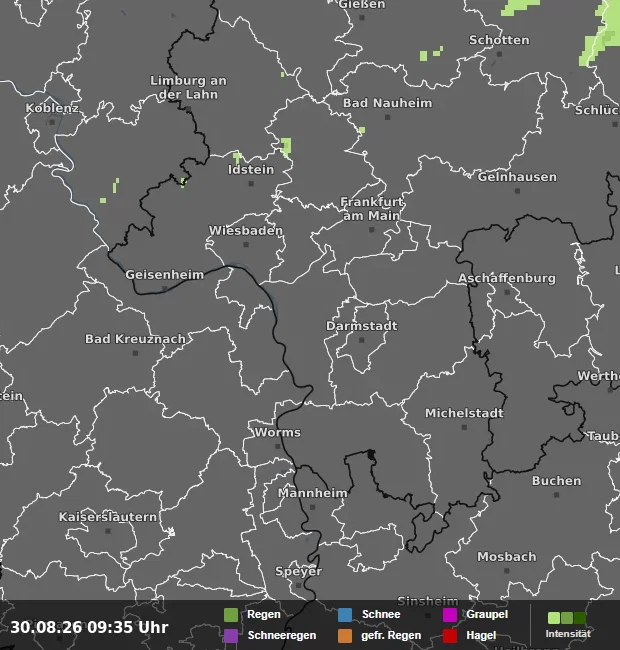Click the Koblenz city marker dot
The width and height of the screenshot is (620, 650).
tap(52, 122)
